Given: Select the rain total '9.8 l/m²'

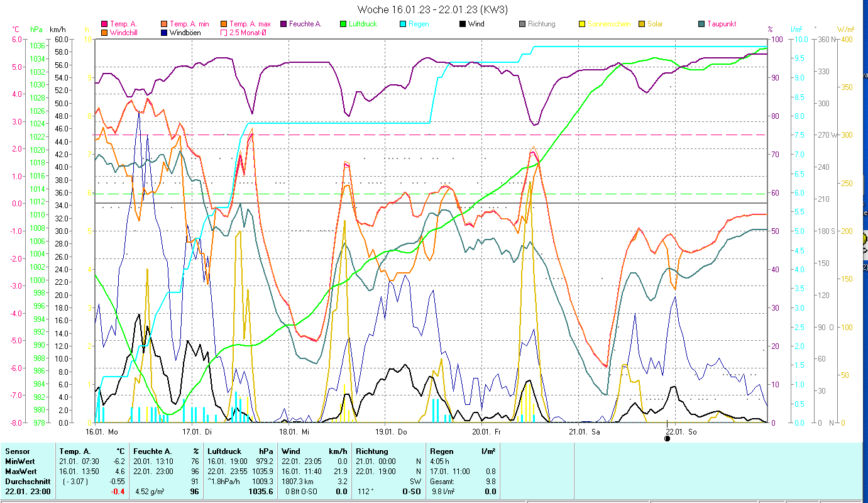Looking at the screenshot, I should (x=443, y=492).
